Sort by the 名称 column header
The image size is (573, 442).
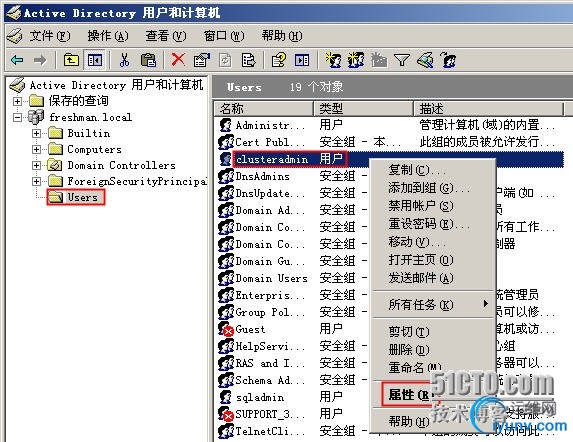(x=263, y=108)
